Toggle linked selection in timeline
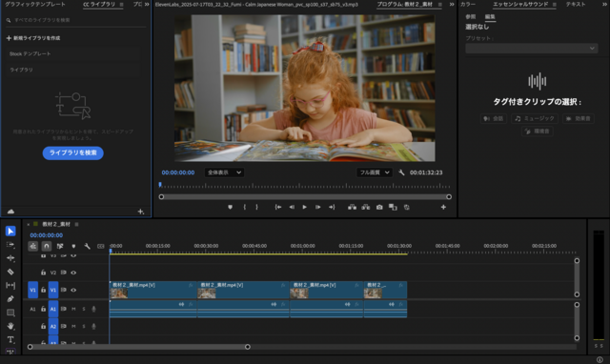Viewport: 610px width, 364px height. 60,246
